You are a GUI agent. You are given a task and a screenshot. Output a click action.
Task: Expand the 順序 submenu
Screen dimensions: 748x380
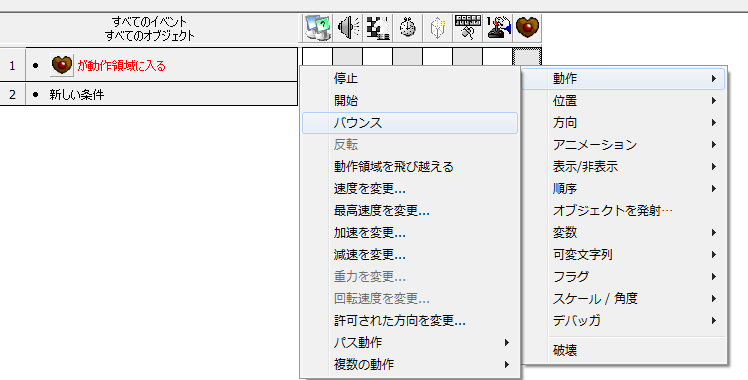(623, 189)
